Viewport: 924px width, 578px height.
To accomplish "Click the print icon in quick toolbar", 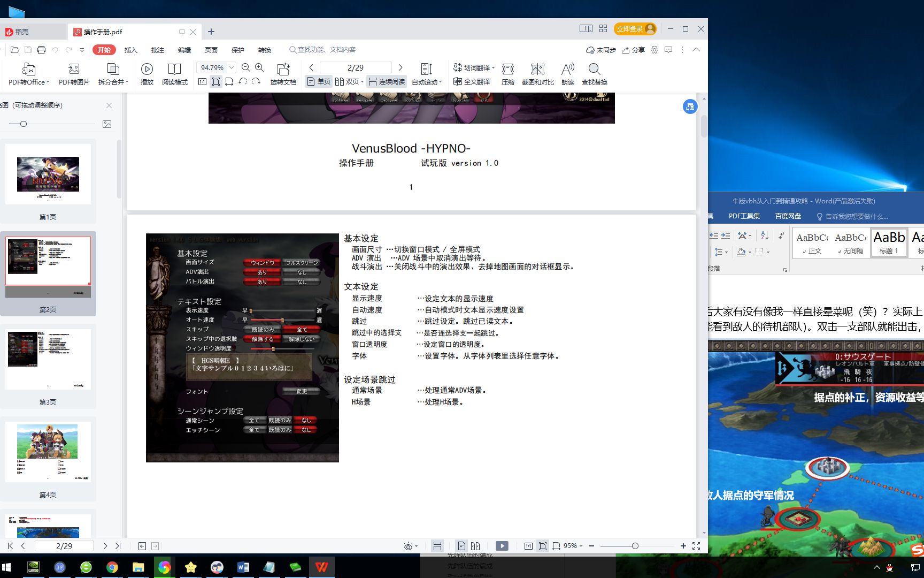I will (x=41, y=50).
